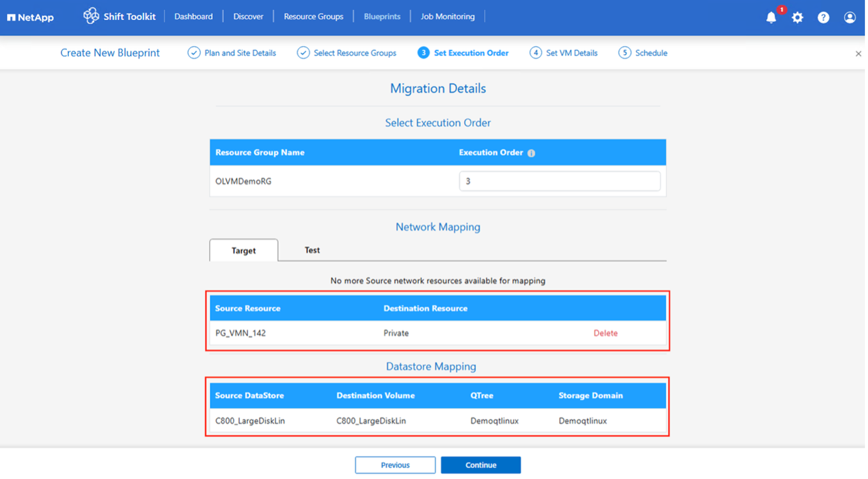Open the user account profile icon
The height and width of the screenshot is (479, 868).
tap(850, 18)
